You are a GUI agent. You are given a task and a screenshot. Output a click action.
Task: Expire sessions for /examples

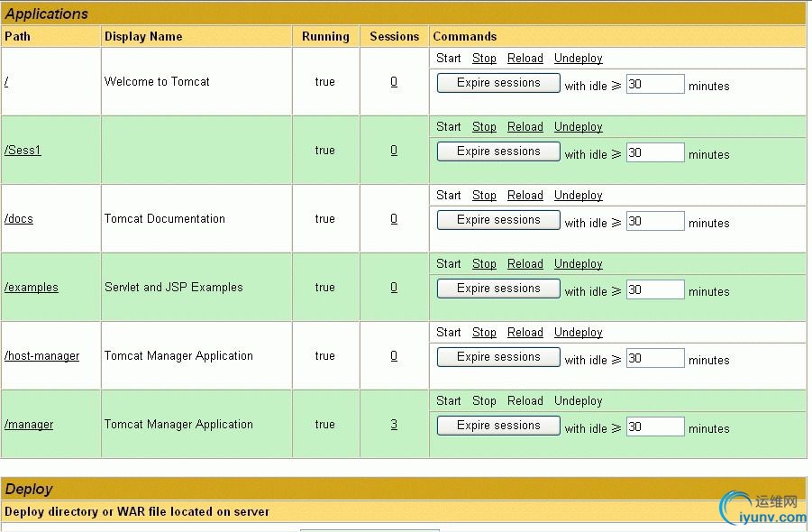(x=498, y=289)
